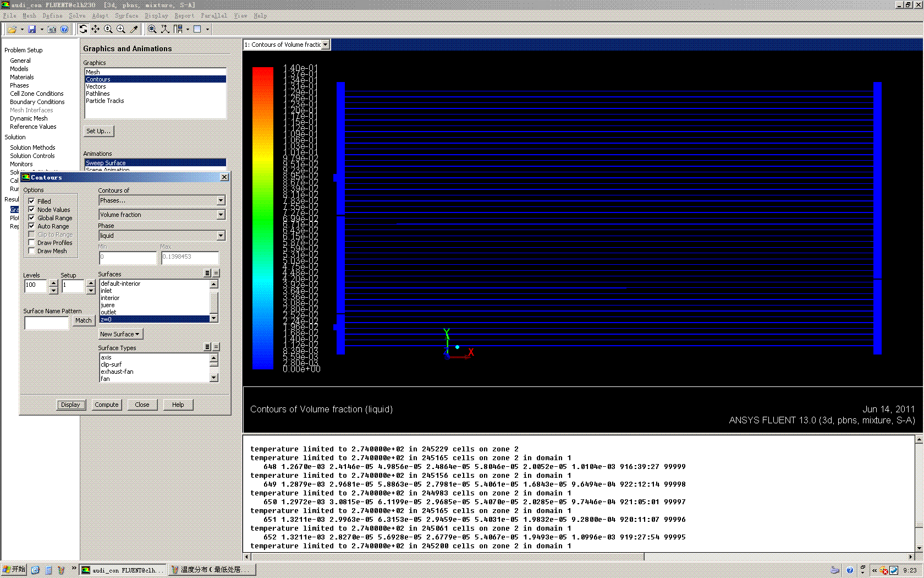Click the deselect-all icon above the Surfaces list
This screenshot has height=578, width=924.
216,273
